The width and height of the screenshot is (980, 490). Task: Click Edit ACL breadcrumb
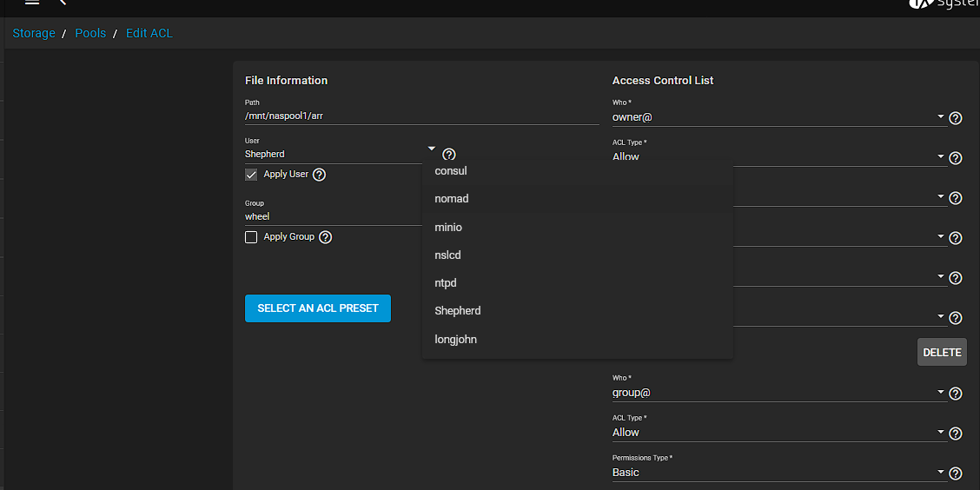[149, 33]
